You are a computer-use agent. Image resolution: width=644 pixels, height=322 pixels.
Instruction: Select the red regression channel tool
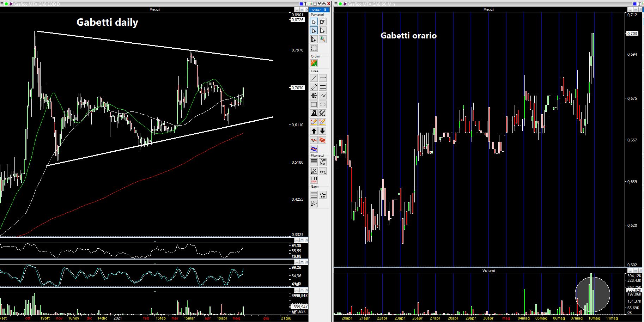[x=323, y=140]
